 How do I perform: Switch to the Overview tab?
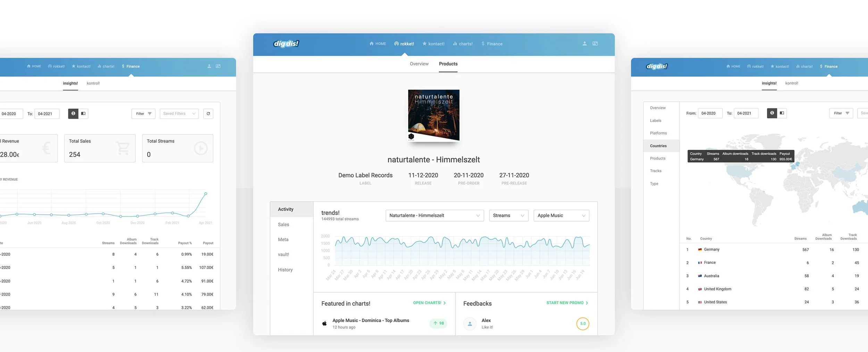pos(419,64)
